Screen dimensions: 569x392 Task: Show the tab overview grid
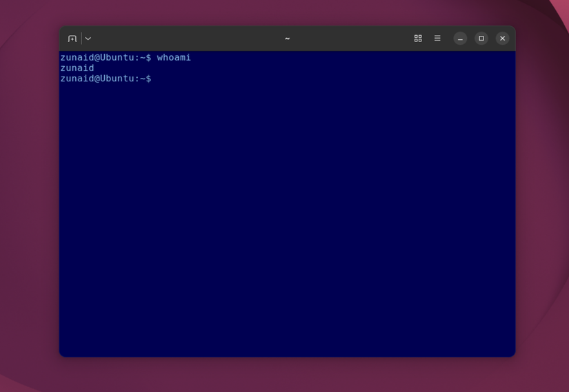tap(418, 39)
